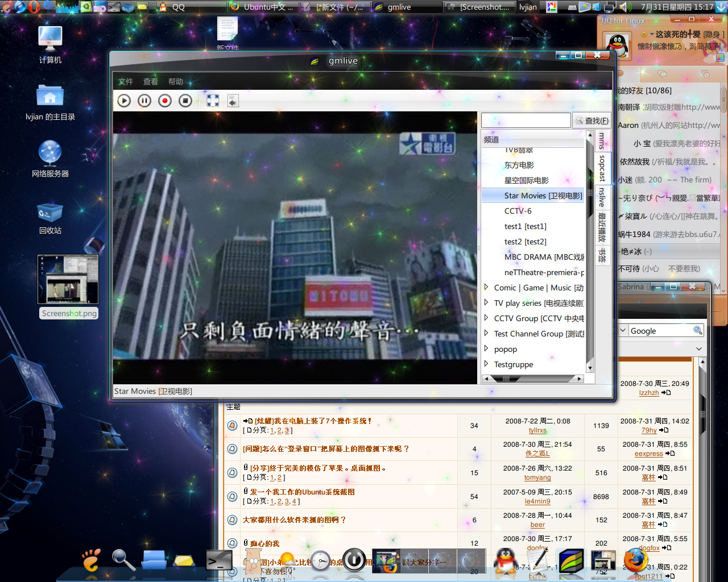Click the scroll down arrow of channel list
Screen dimensions: 728x582
[590, 368]
